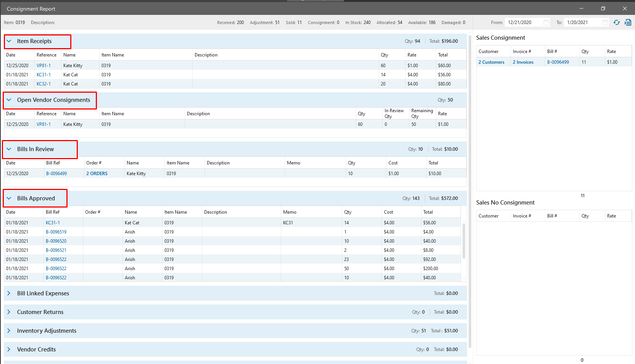635x364 pixels.
Task: Restore the Consignment Report window size
Action: point(603,8)
